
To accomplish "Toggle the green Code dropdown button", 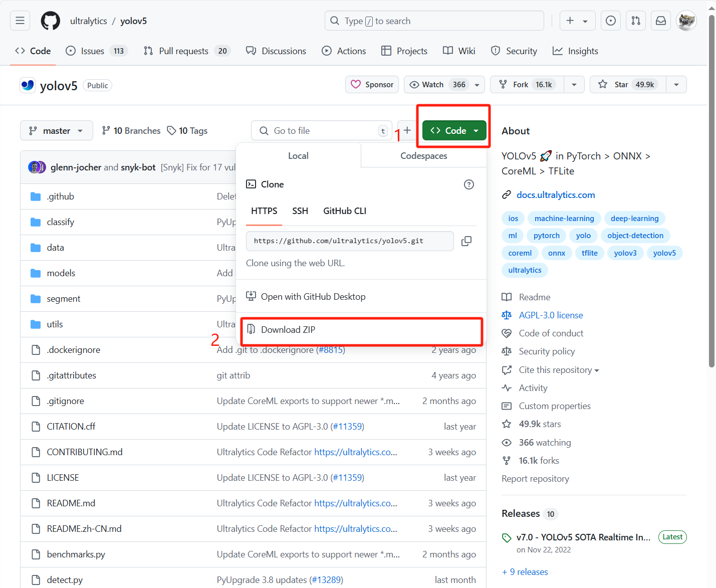I will [x=454, y=130].
